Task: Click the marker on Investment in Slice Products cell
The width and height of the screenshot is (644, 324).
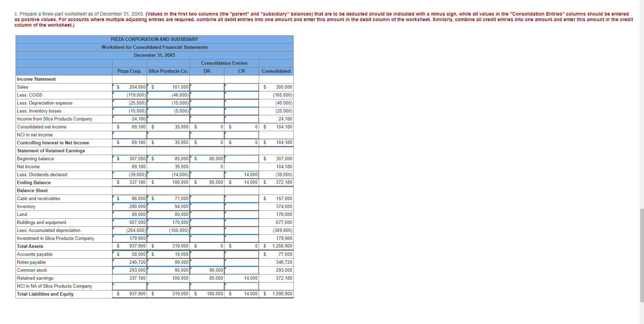Action: [114, 236]
